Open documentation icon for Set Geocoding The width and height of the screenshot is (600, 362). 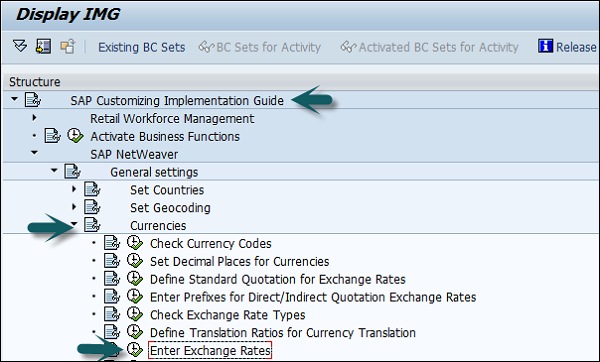point(92,207)
